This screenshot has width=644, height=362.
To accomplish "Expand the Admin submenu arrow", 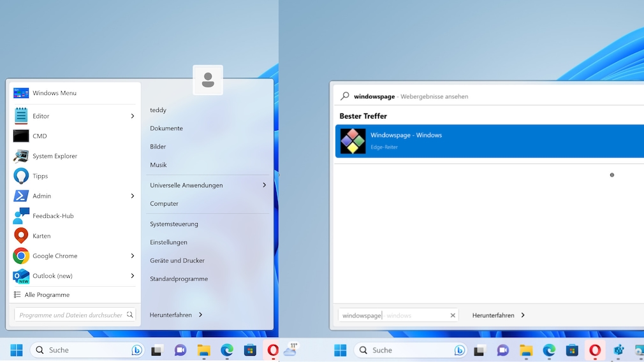I will coord(133,196).
